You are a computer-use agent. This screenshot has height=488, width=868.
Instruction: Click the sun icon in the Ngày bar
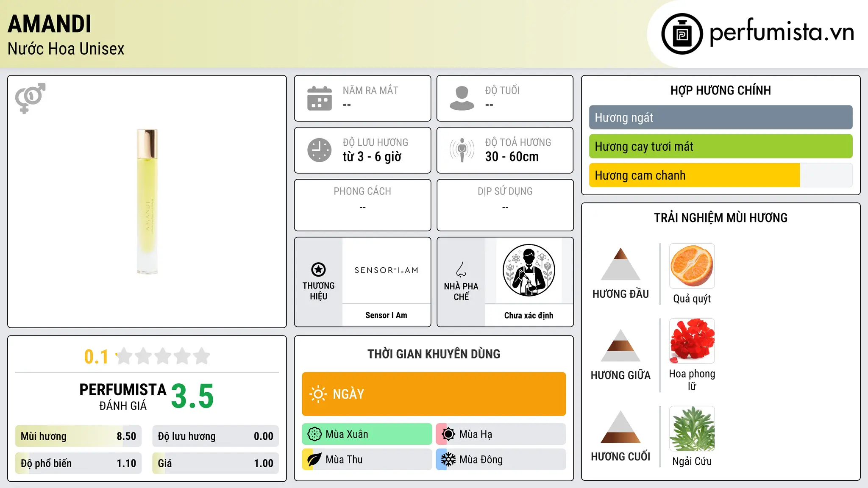click(x=318, y=394)
